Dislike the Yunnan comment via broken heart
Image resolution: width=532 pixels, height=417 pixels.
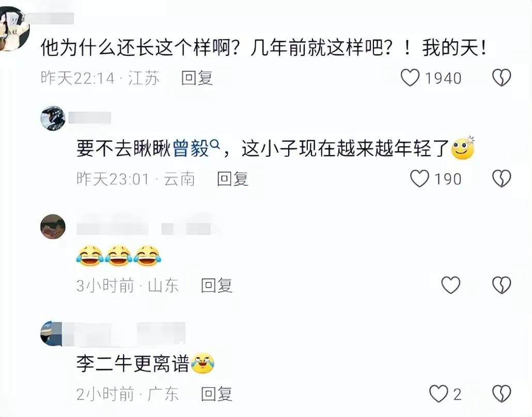[x=502, y=179]
